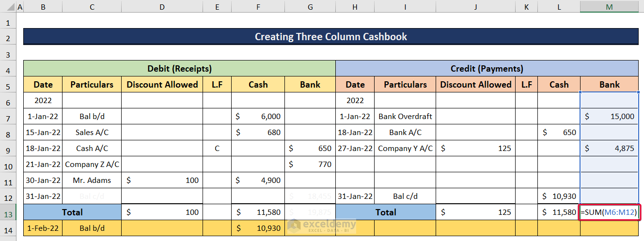
Task: Click the 'Bal b/d' cell in row 14
Action: tap(92, 228)
